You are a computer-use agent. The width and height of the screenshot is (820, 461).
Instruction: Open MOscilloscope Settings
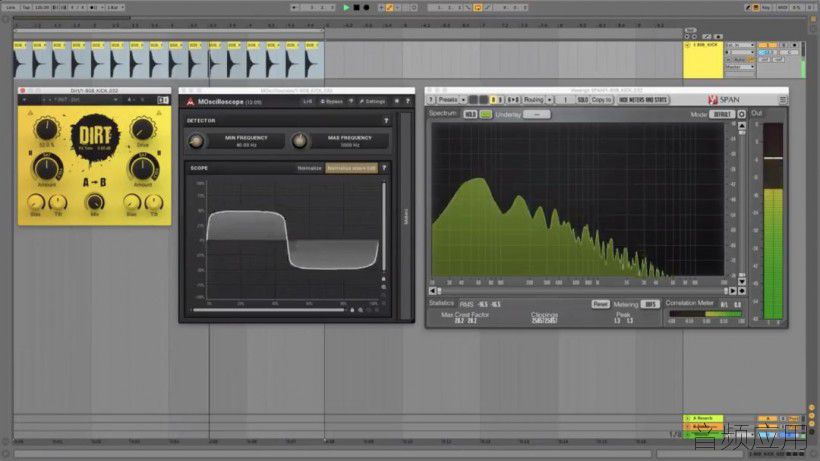[x=372, y=102]
